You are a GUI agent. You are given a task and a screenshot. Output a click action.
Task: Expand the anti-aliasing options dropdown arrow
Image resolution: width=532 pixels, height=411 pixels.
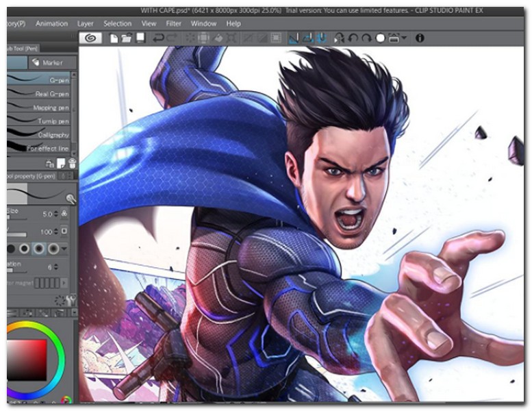(64, 248)
